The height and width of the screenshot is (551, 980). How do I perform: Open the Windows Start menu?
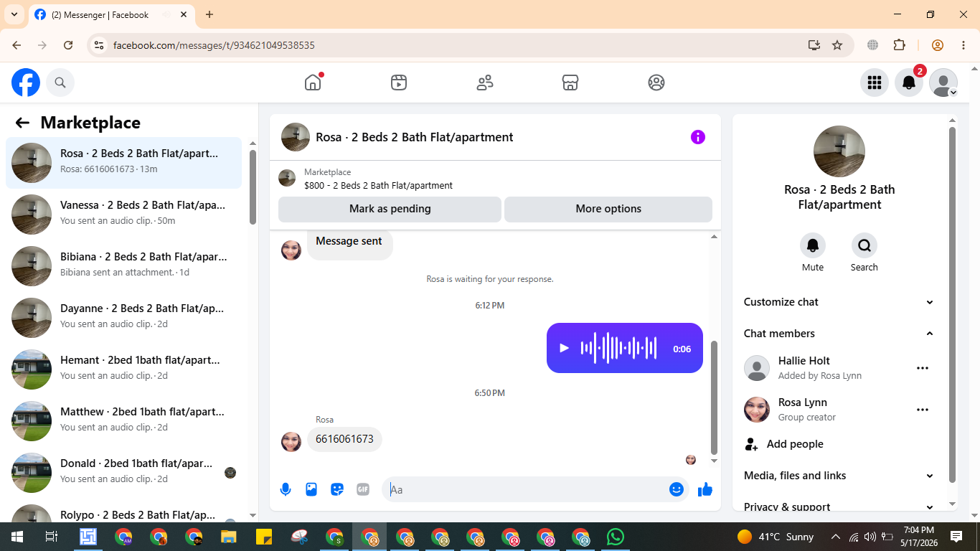[x=17, y=537]
